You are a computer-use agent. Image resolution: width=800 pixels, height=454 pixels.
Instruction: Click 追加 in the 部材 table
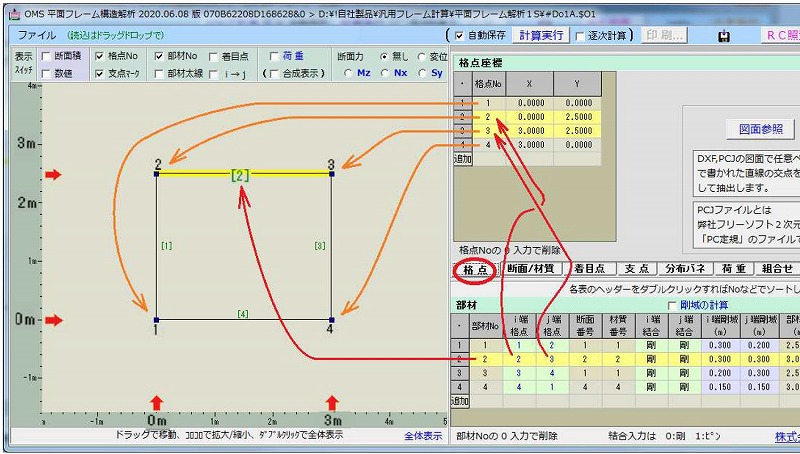click(459, 401)
